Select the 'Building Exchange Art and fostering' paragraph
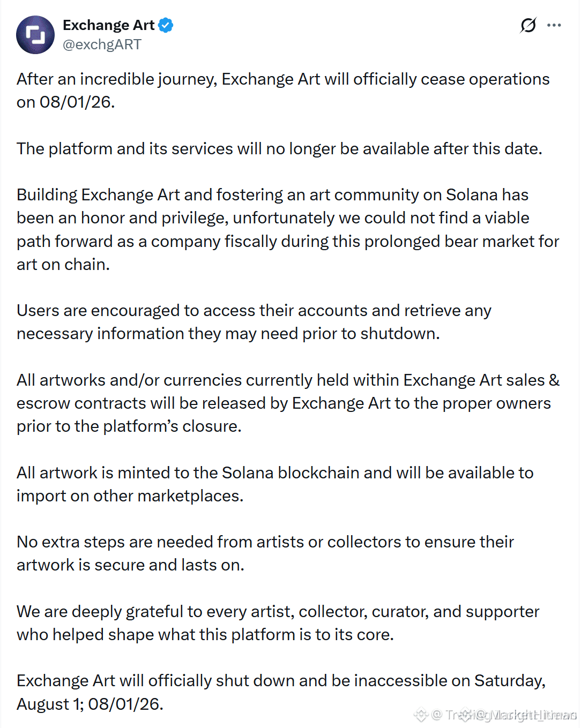 [x=288, y=229]
